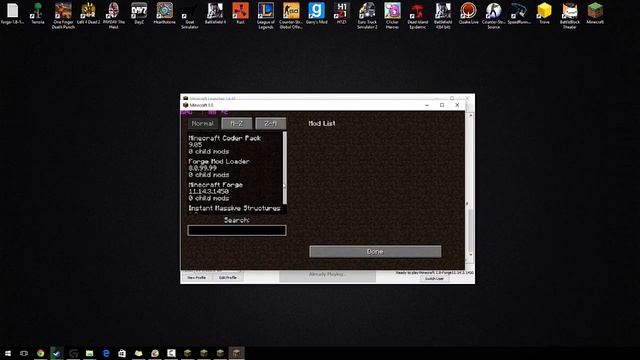Open Battlefield 4 (64 bit) shortcut

(x=443, y=16)
